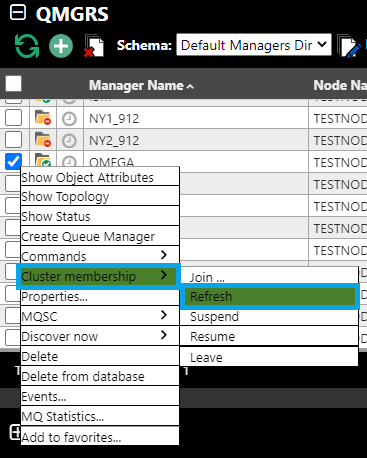The width and height of the screenshot is (367, 458).
Task: Click the green plus add icon
Action: pyautogui.click(x=61, y=46)
